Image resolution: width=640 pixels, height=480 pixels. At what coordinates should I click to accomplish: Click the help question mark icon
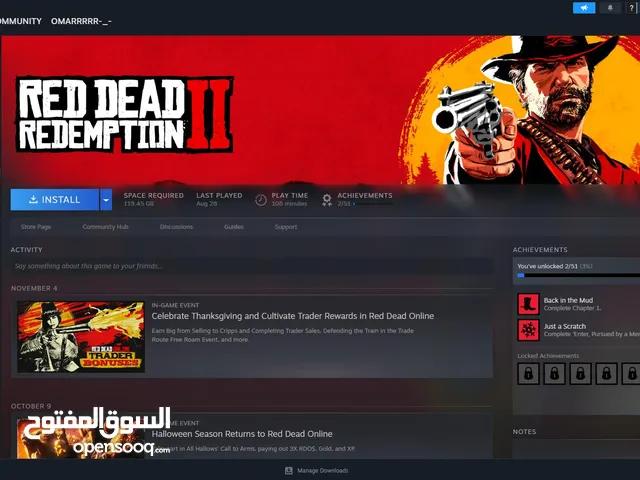click(x=631, y=8)
